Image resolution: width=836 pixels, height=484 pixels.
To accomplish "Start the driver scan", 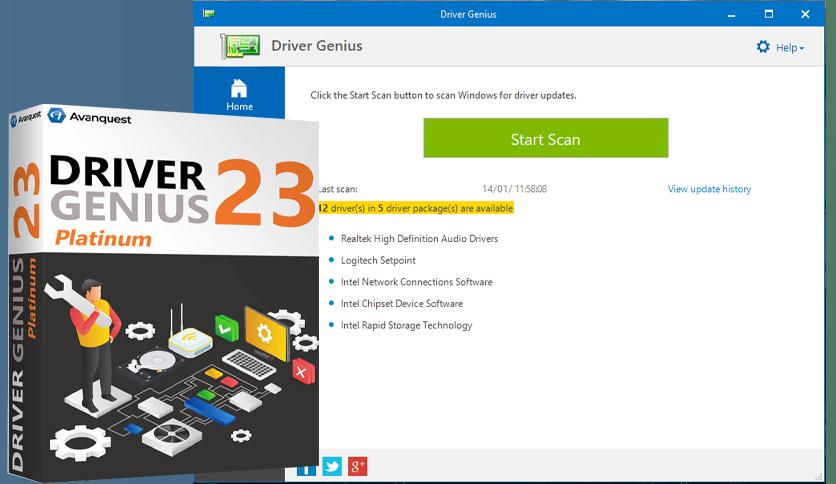I will 545,138.
